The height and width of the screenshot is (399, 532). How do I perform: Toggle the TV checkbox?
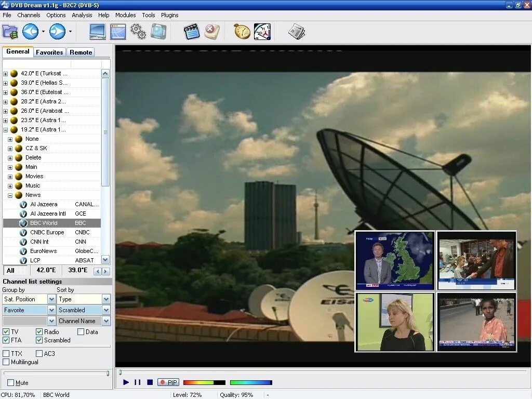[x=6, y=332]
